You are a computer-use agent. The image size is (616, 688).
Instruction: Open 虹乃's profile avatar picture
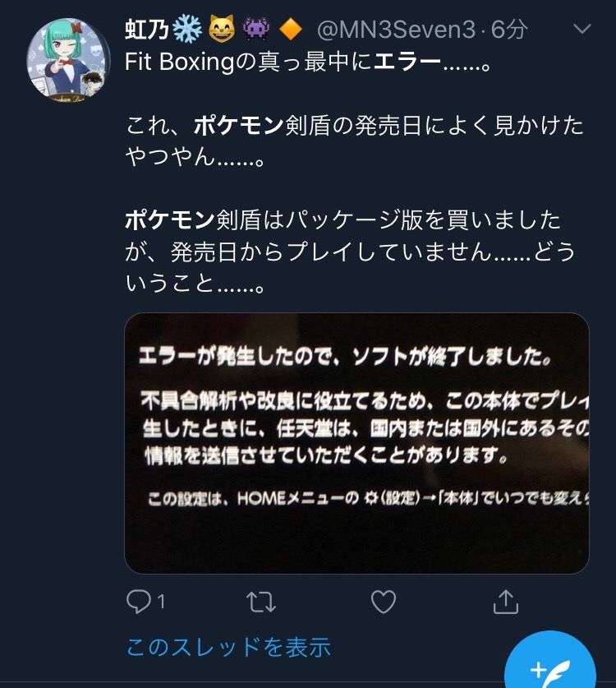(69, 60)
